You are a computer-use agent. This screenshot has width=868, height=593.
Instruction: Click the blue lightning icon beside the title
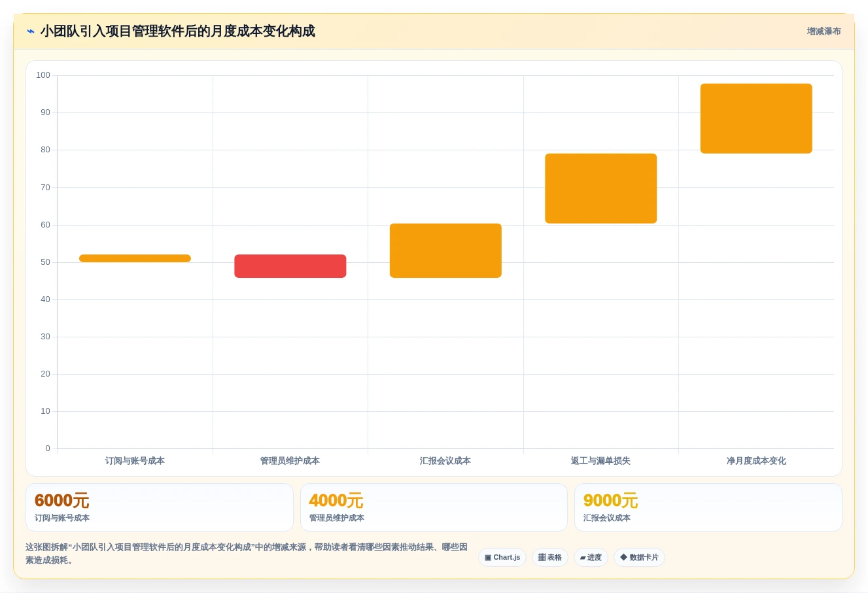(30, 31)
